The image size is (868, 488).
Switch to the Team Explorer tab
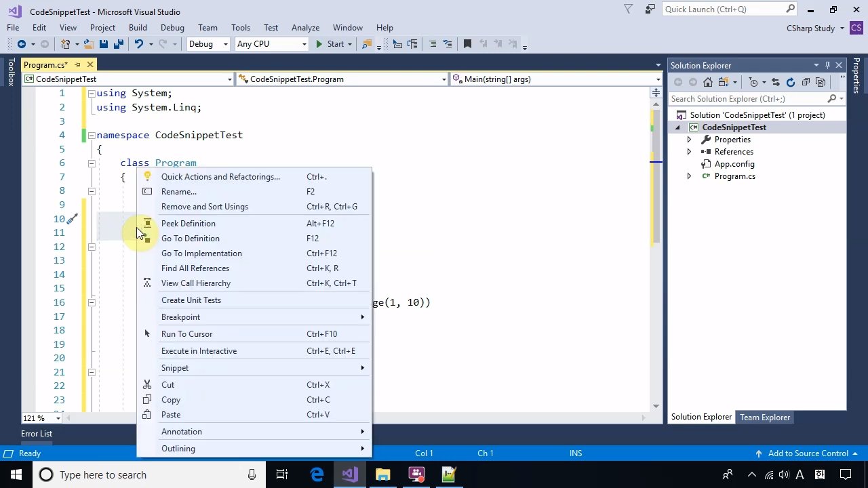click(x=765, y=418)
